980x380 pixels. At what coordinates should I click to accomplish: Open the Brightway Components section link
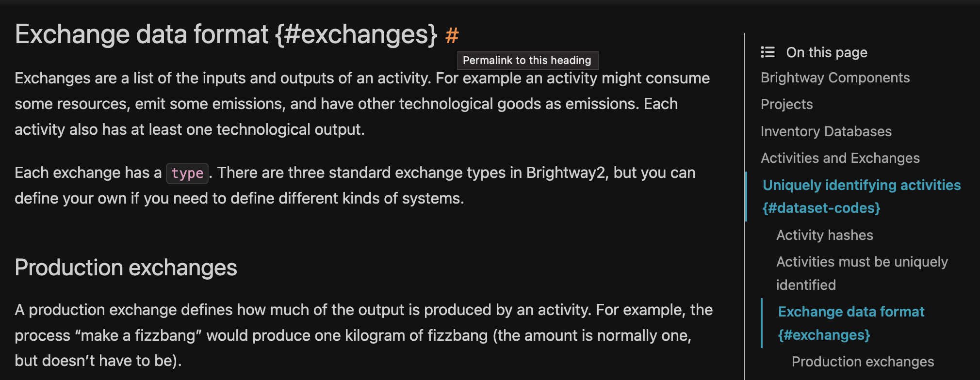click(x=835, y=78)
